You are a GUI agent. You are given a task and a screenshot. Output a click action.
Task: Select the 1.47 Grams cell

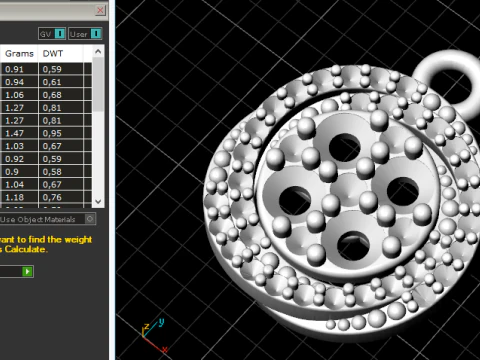click(x=19, y=133)
